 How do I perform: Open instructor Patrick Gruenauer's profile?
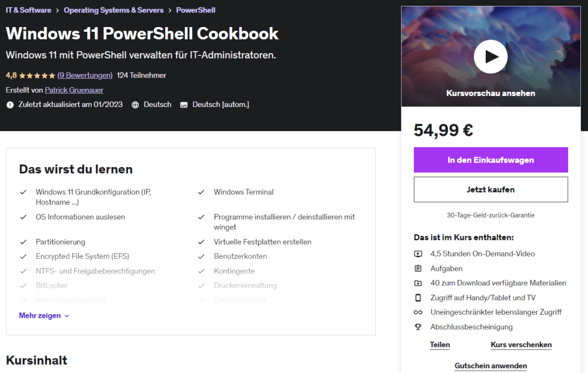[73, 90]
